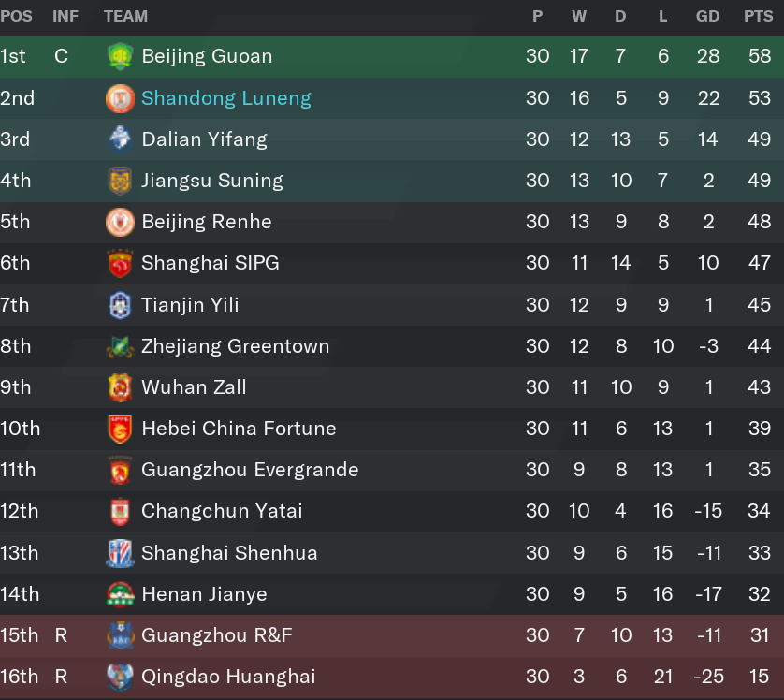
Task: Sort table by PTS column header
Action: pyautogui.click(x=759, y=17)
